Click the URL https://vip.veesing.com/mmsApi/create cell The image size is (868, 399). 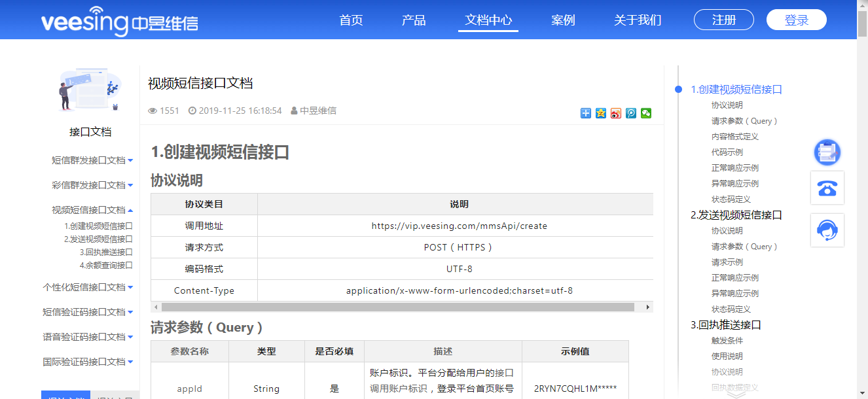pos(459,226)
